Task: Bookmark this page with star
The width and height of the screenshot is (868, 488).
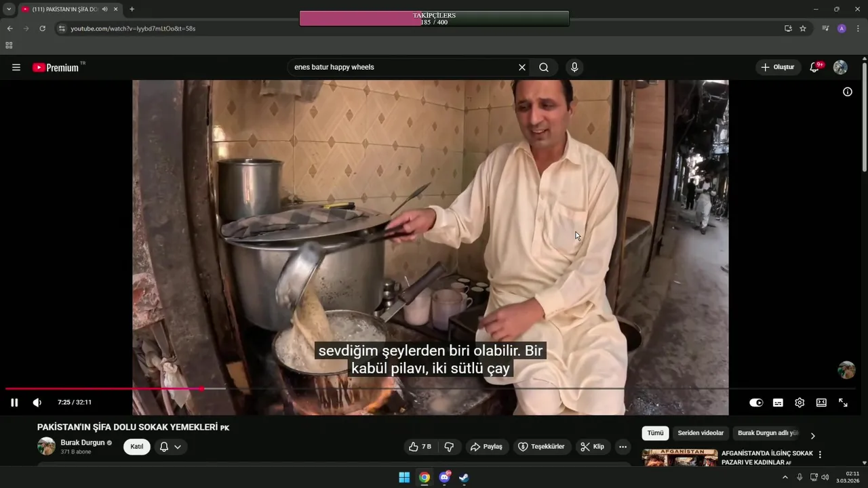Action: tap(803, 28)
